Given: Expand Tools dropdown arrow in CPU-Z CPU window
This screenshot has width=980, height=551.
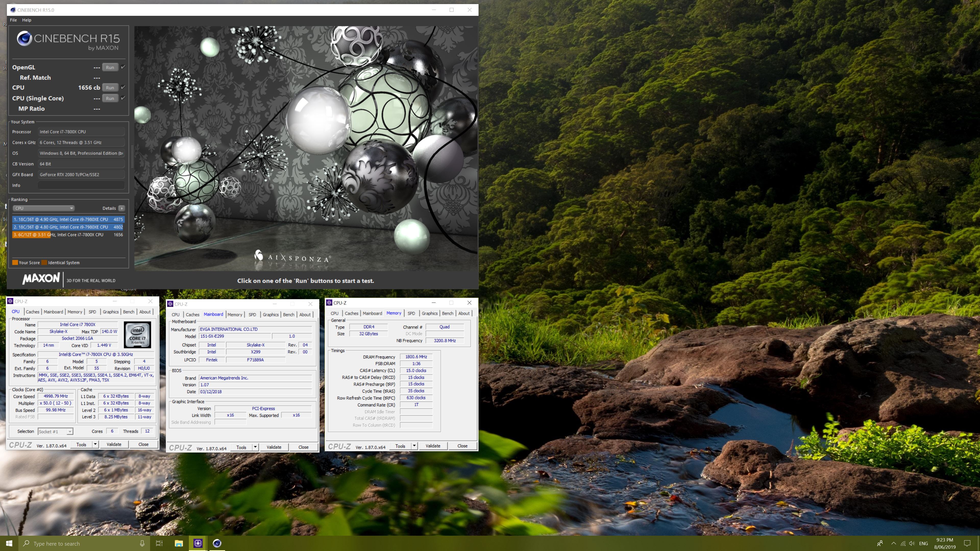Looking at the screenshot, I should click(95, 444).
